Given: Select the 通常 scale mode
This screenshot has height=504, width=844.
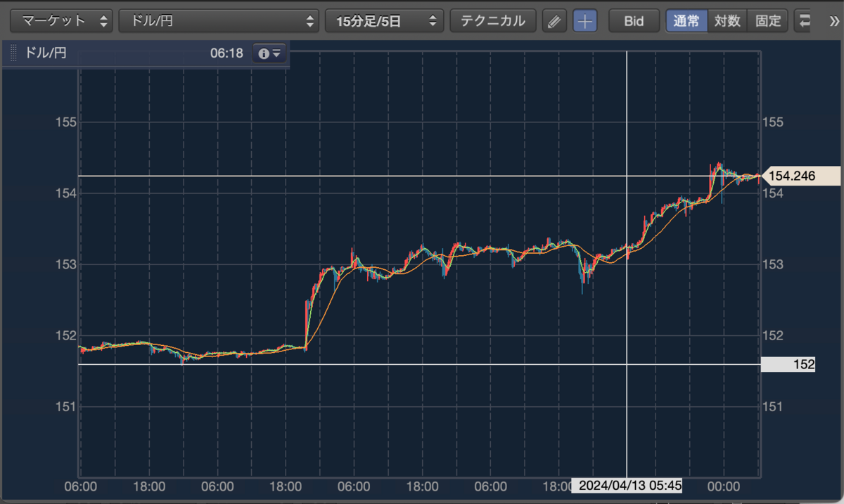Looking at the screenshot, I should pos(686,20).
